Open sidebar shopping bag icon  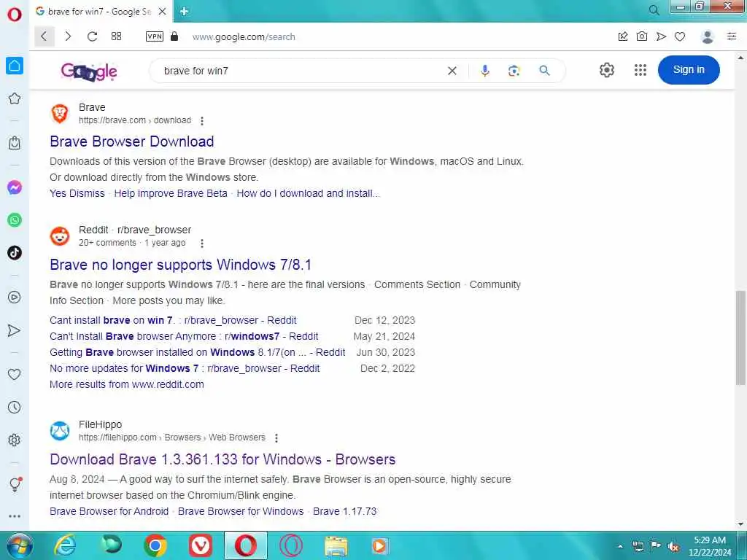[15, 142]
